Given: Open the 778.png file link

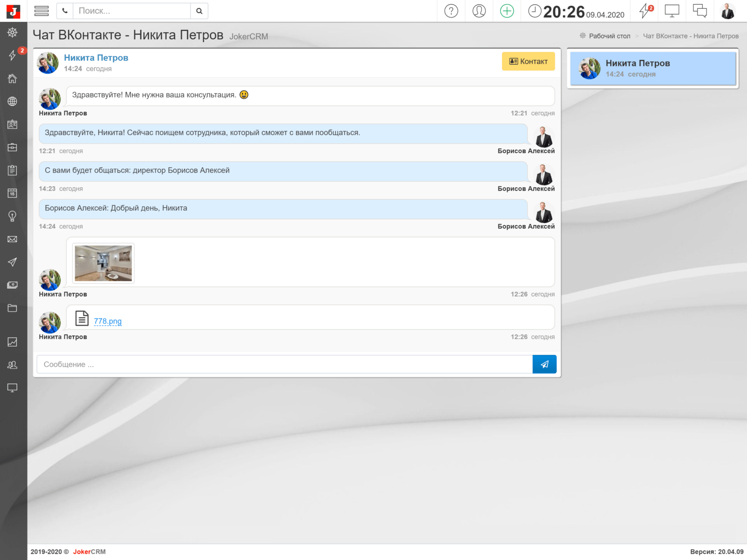Looking at the screenshot, I should click(107, 321).
